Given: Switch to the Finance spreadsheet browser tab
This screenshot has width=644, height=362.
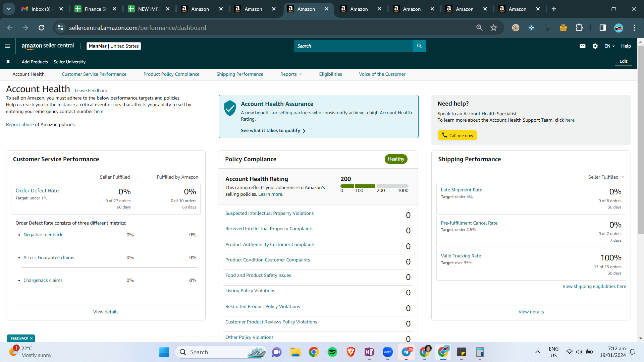Looking at the screenshot, I should click(x=96, y=9).
